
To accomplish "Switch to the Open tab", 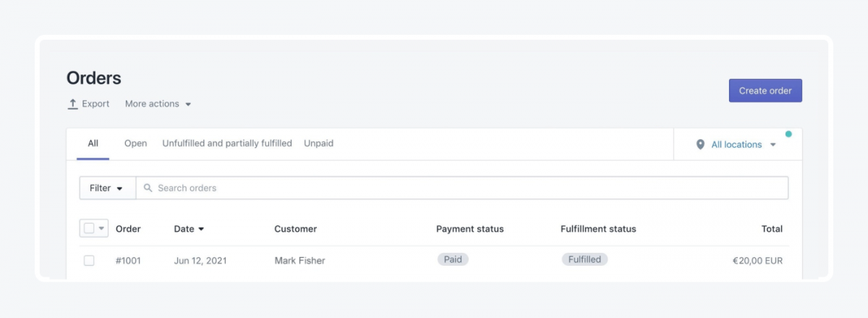I will pos(135,143).
